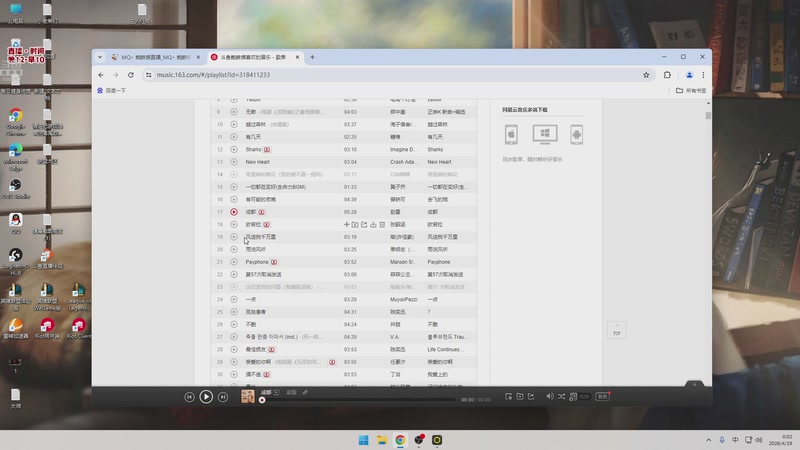Open the MV icon on row 17

tap(261, 212)
